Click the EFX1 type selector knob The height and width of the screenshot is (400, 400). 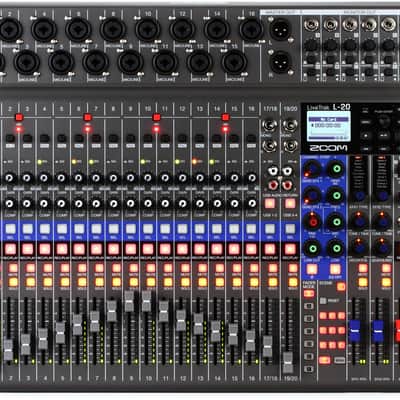tap(359, 195)
